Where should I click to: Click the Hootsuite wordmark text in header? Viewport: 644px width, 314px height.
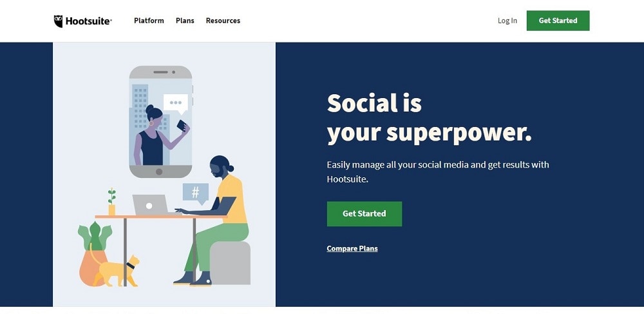(89, 21)
